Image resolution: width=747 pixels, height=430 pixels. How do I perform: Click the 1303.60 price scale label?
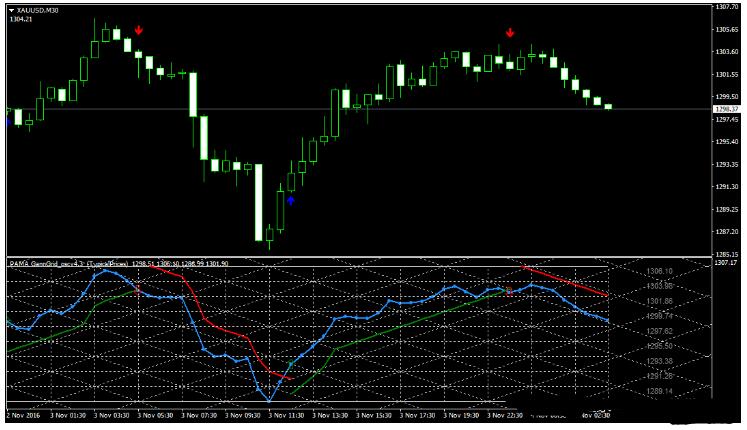coord(727,51)
